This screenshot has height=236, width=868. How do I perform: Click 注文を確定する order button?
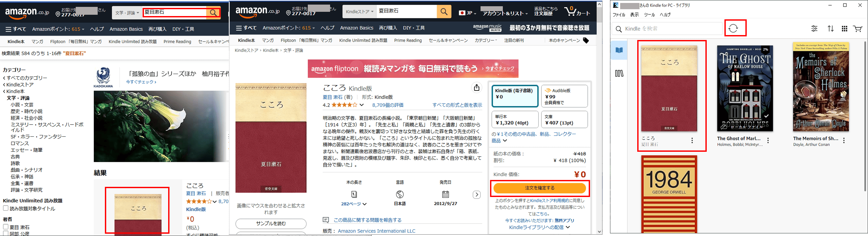[540, 188]
